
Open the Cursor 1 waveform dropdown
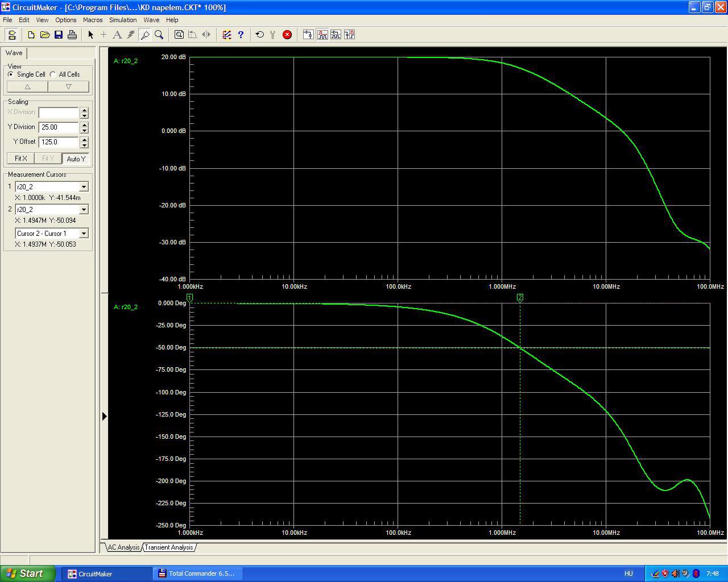coord(84,187)
